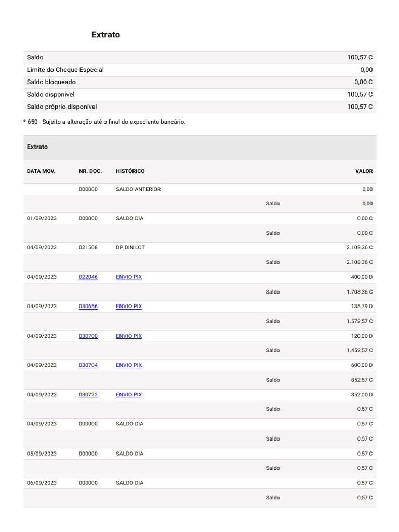Screen dimensions: 399x532
Task: Open document link 030704
Action: coord(88,365)
